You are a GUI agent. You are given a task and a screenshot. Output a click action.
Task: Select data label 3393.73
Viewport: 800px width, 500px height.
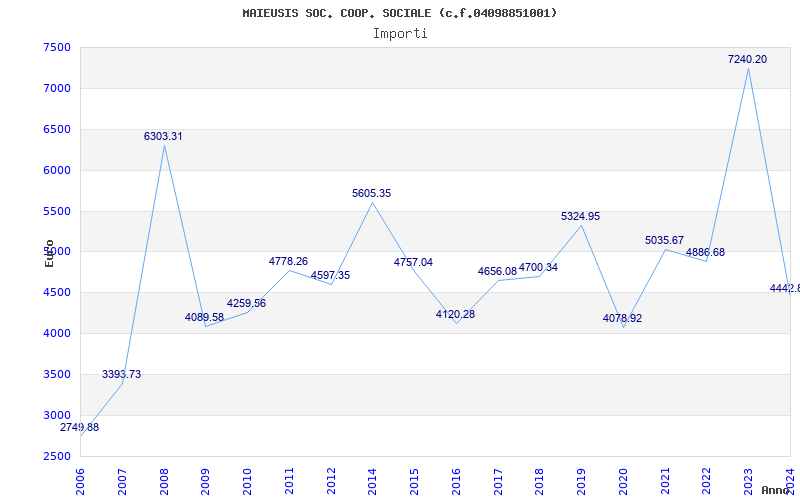[121, 374]
